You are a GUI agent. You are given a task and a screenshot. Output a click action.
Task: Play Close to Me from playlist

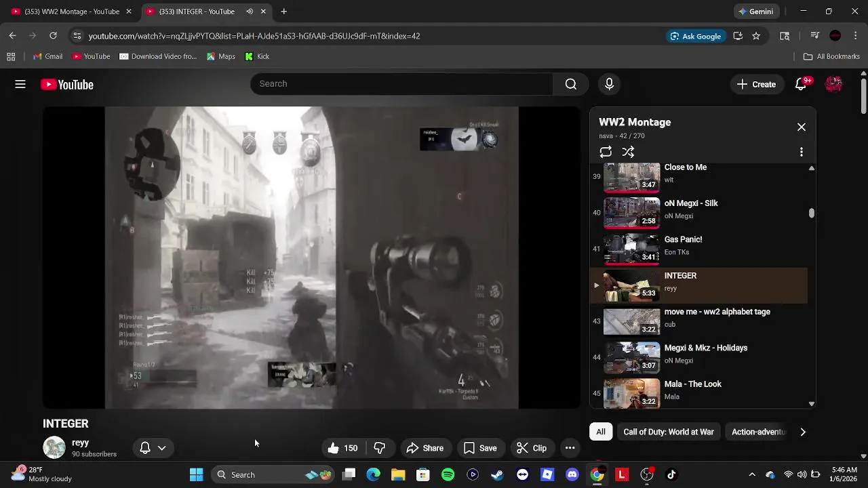pyautogui.click(x=698, y=176)
